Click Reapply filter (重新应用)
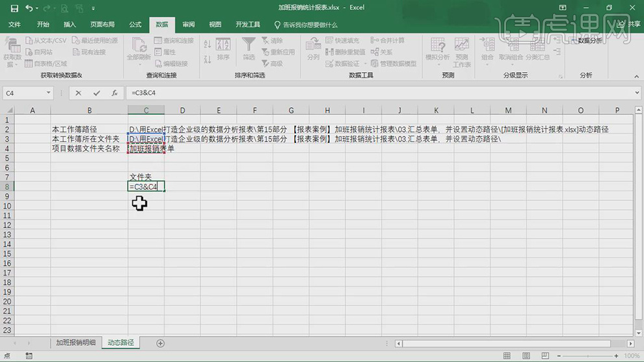The height and width of the screenshot is (362, 644). [x=278, y=52]
